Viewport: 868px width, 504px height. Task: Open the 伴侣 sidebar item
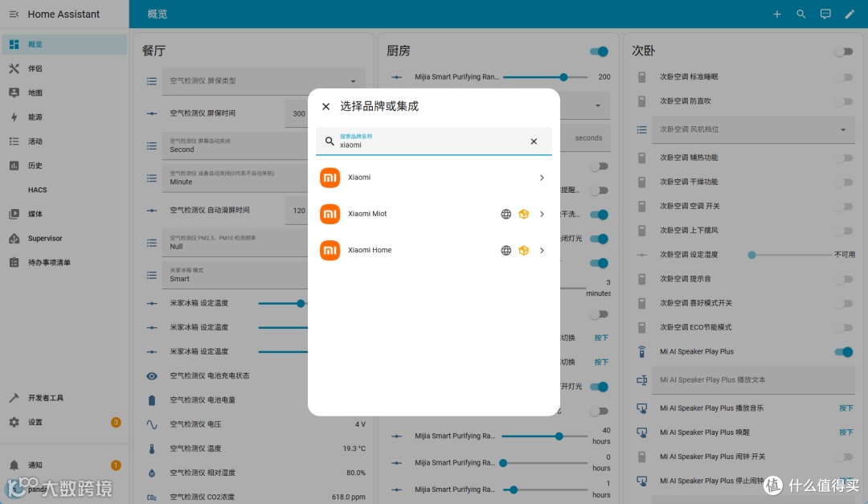coord(64,68)
